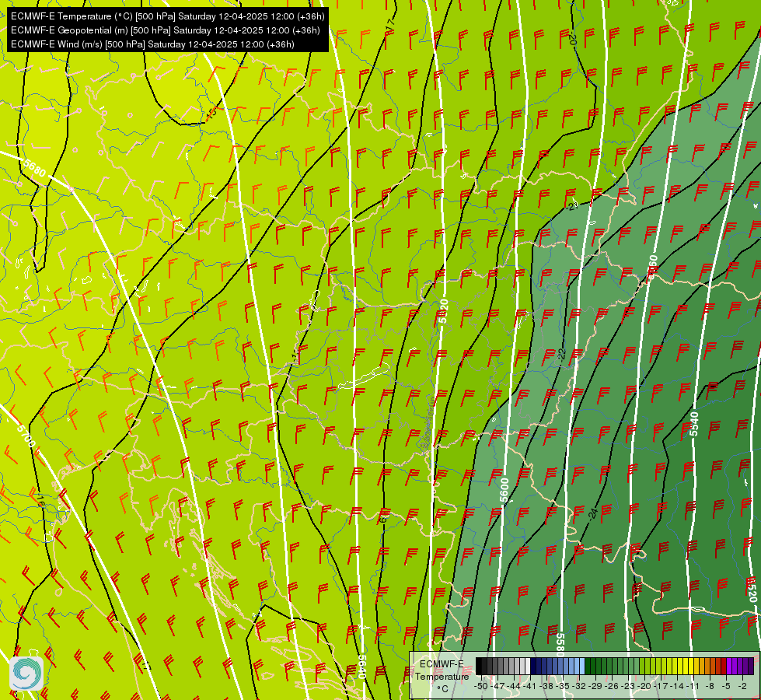Click the -29 tick label on temperature scale
Screen dimensions: 761x700
595,686
